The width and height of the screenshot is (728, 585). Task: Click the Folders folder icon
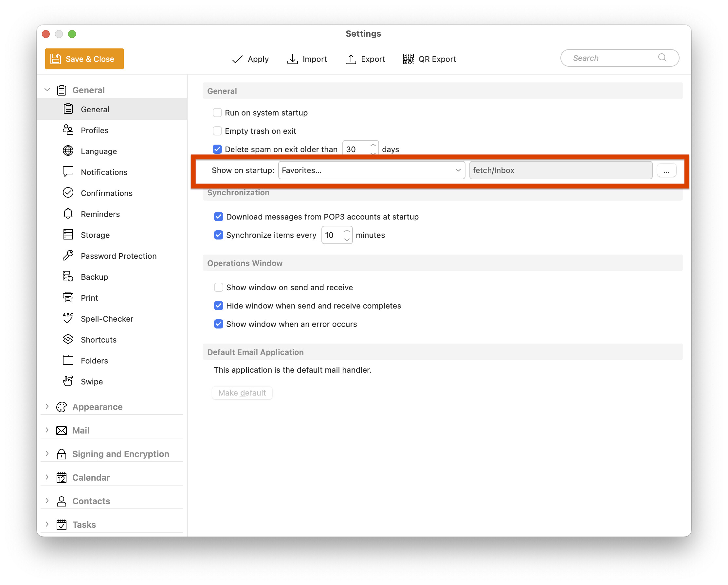(68, 360)
